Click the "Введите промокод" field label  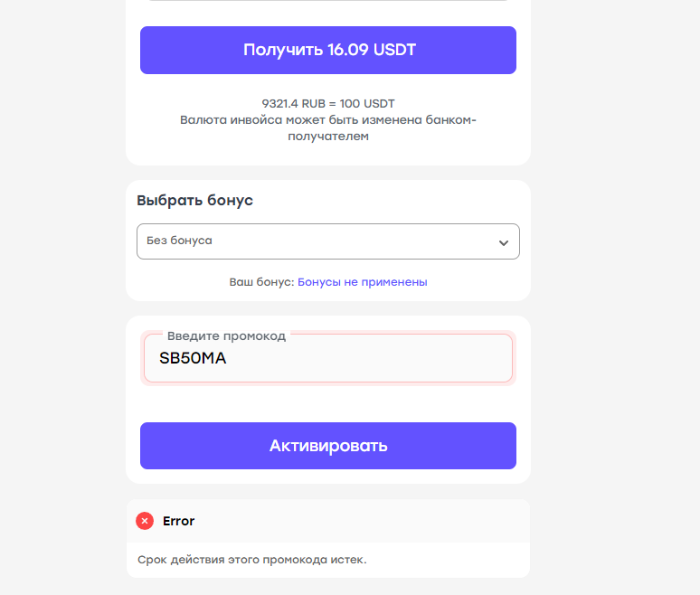coord(226,336)
